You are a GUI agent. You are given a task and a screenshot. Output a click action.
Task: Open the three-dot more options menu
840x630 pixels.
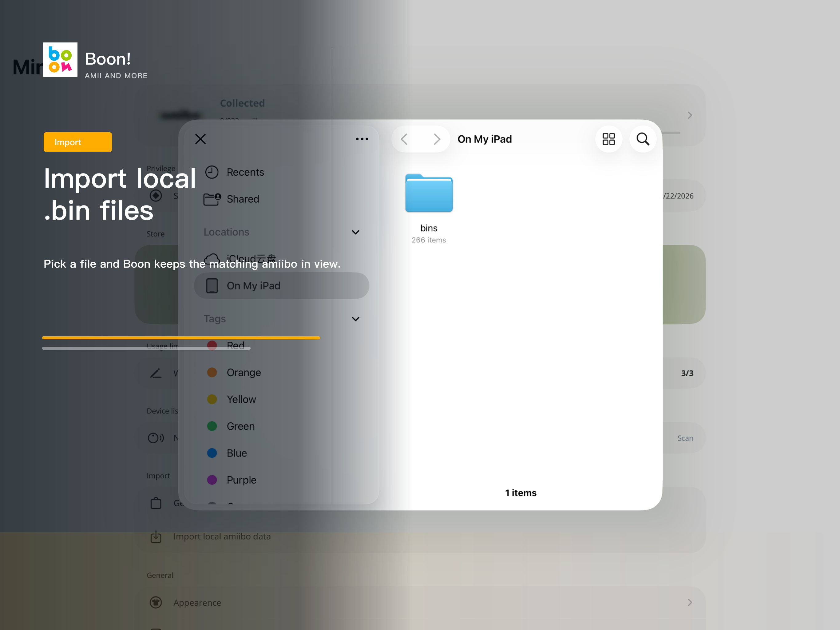pos(362,139)
